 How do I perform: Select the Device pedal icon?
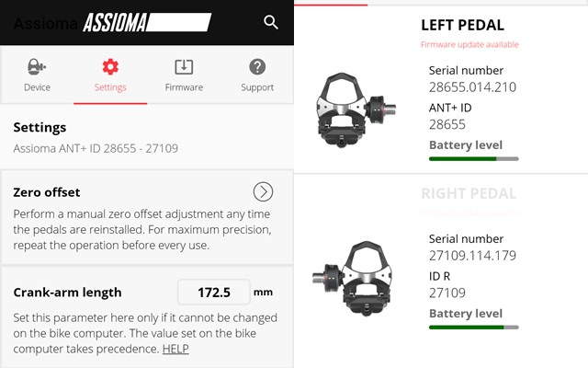37,67
